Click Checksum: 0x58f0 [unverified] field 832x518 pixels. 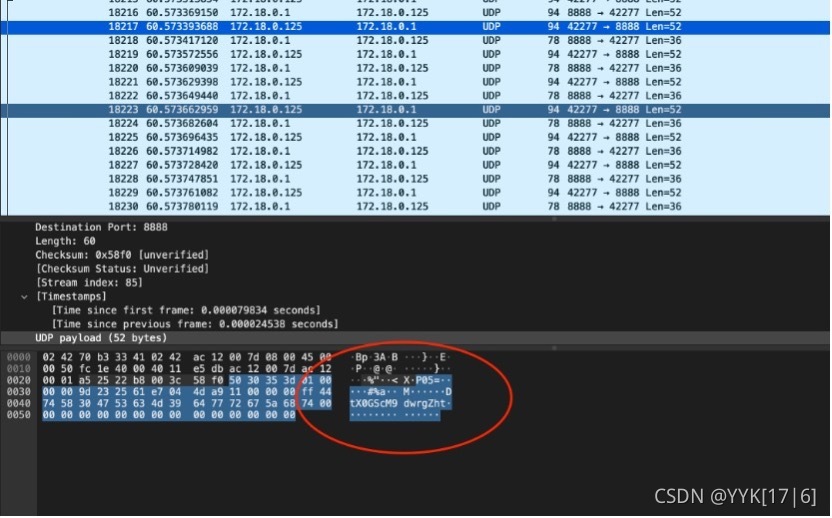[x=122, y=255]
